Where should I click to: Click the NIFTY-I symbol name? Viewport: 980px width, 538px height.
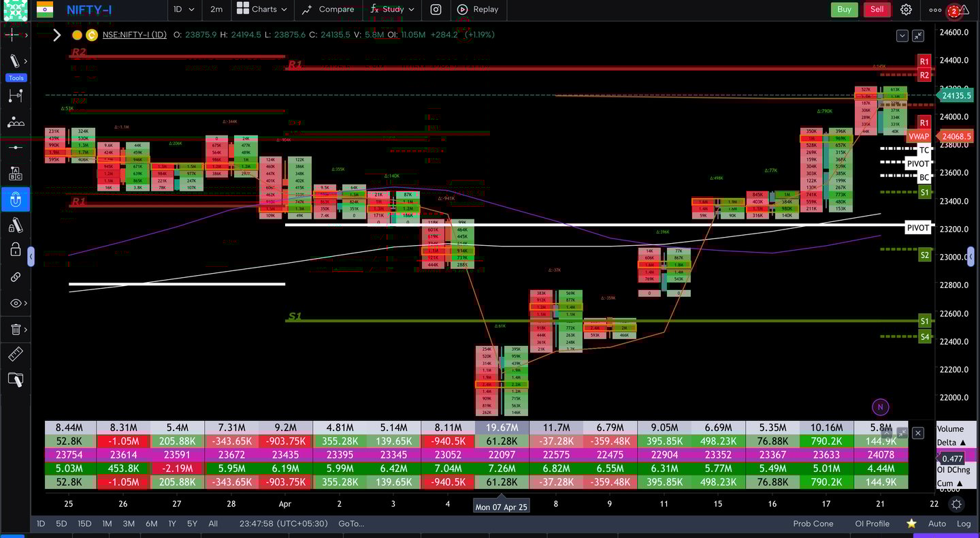(91, 10)
